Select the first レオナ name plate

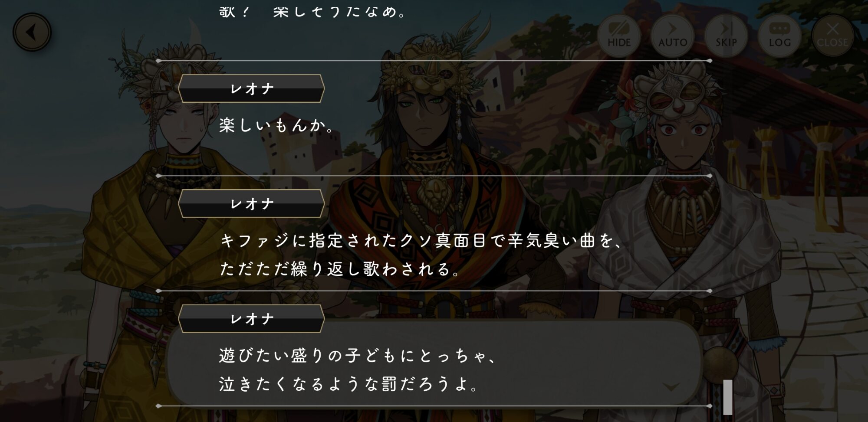click(251, 88)
